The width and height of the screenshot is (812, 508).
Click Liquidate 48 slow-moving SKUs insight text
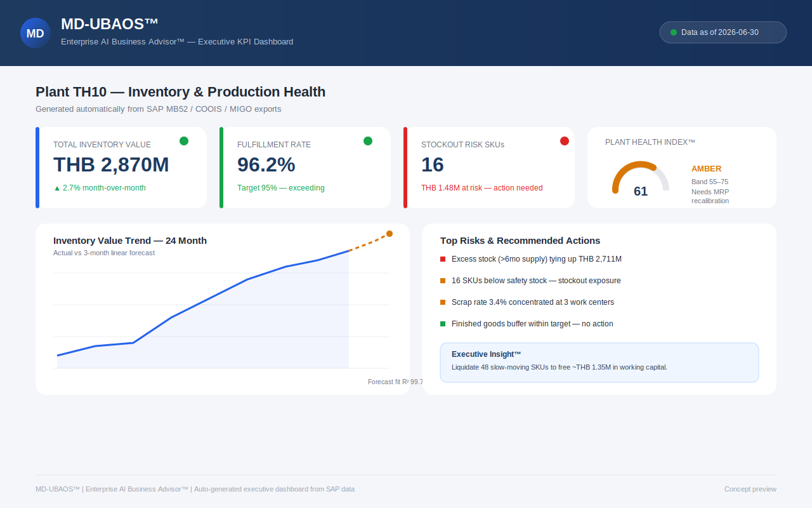point(560,367)
